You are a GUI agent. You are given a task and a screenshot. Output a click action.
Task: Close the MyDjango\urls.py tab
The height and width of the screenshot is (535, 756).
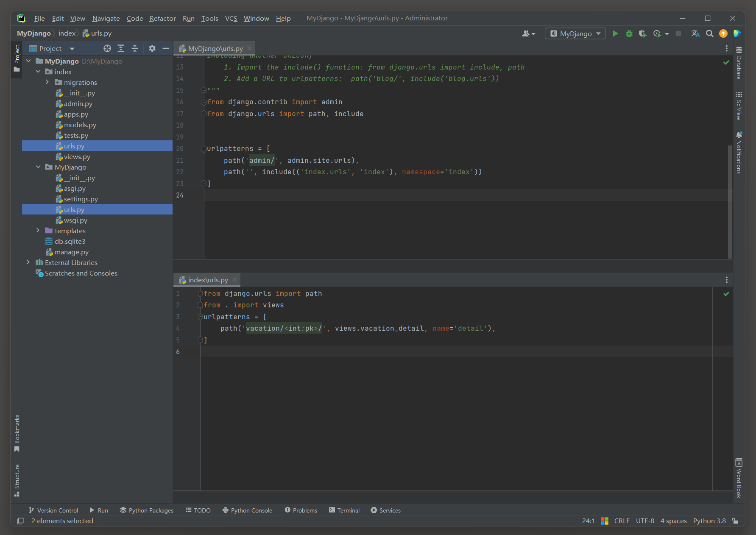[x=249, y=48]
